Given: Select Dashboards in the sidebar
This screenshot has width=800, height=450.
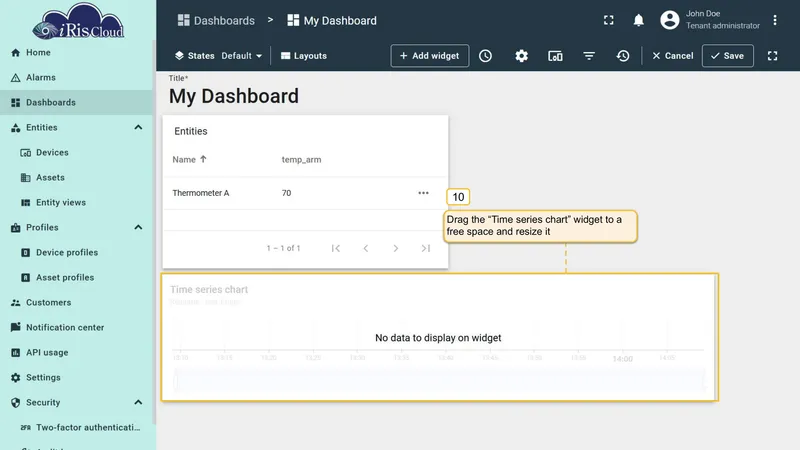Looking at the screenshot, I should click(x=77, y=103).
